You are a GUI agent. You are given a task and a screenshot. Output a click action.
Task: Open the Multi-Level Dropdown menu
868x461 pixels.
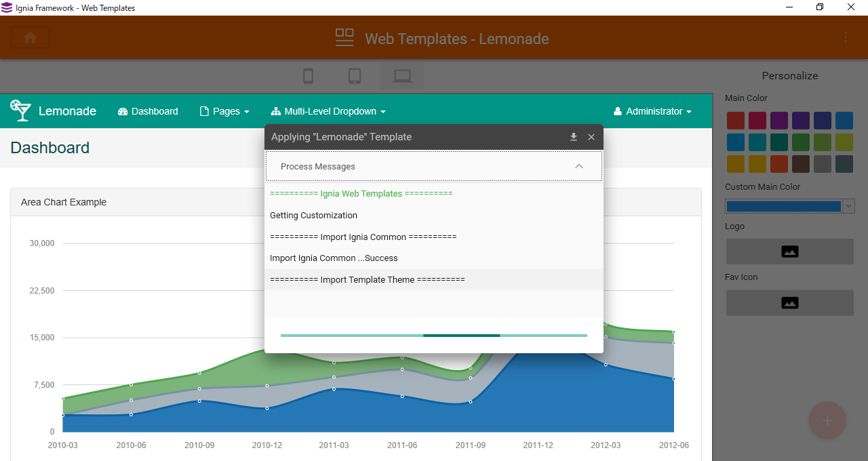tap(328, 111)
